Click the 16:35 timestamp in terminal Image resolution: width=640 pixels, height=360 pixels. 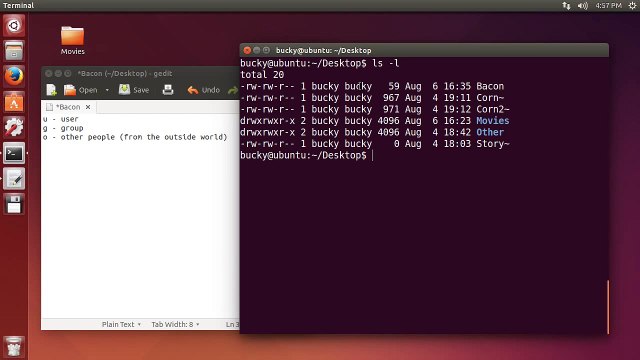457,86
